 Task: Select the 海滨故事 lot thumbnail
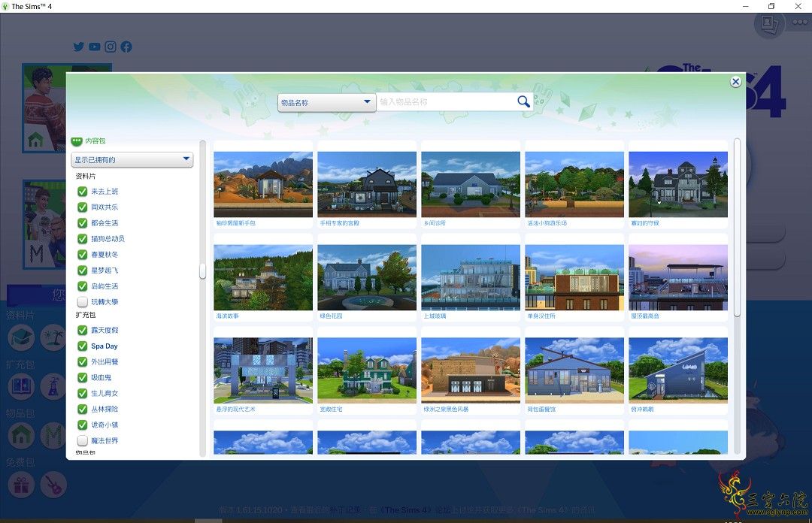coord(263,277)
